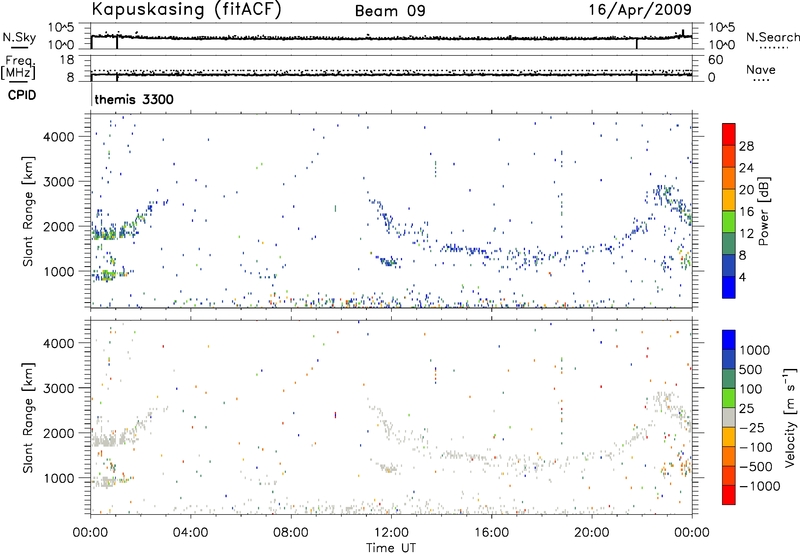The height and width of the screenshot is (554, 800).
Task: Click the -25 label on Velocity color bar
Action: coord(753,427)
